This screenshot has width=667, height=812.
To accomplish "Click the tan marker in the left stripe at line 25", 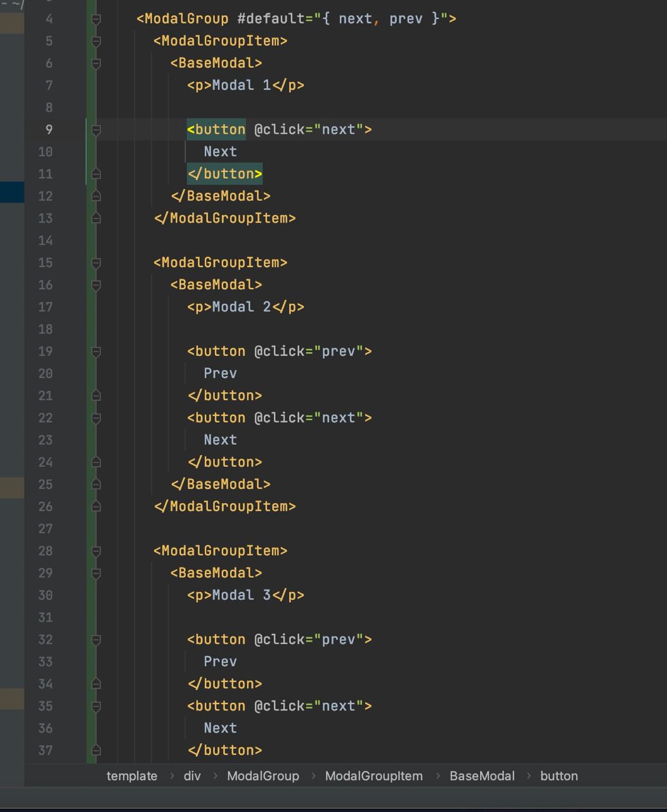I will click(x=12, y=488).
